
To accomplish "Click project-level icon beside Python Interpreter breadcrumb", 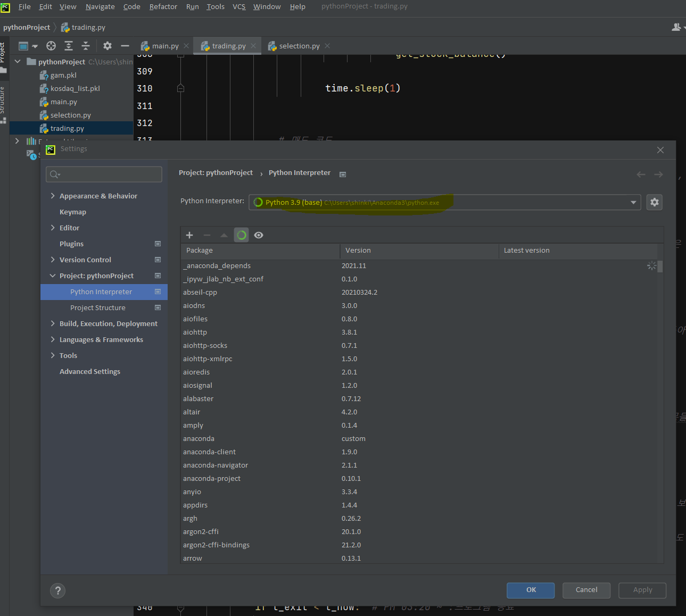I will [343, 174].
